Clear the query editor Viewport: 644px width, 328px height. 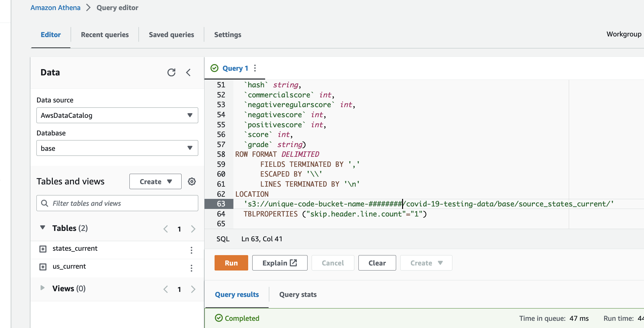[377, 263]
